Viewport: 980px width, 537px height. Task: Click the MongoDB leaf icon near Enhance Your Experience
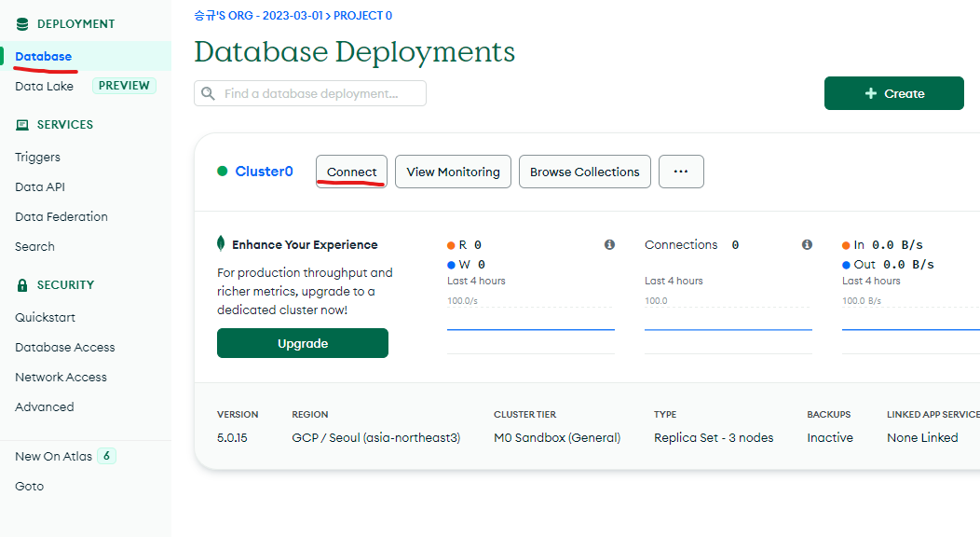[221, 244]
